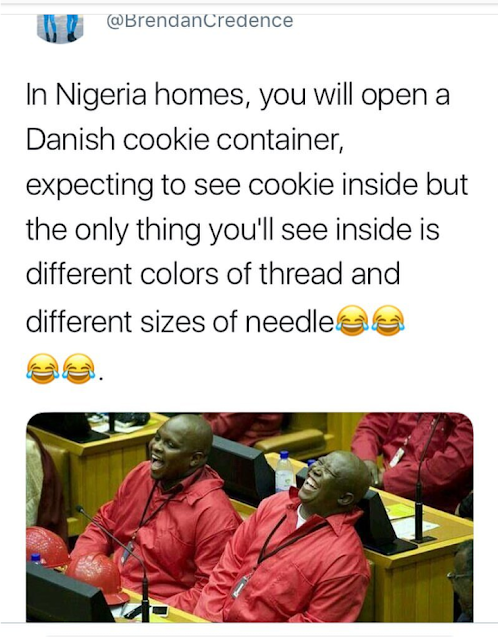Image resolution: width=498 pixels, height=640 pixels.
Task: Click the red hard hat in photo
Action: 97,577
